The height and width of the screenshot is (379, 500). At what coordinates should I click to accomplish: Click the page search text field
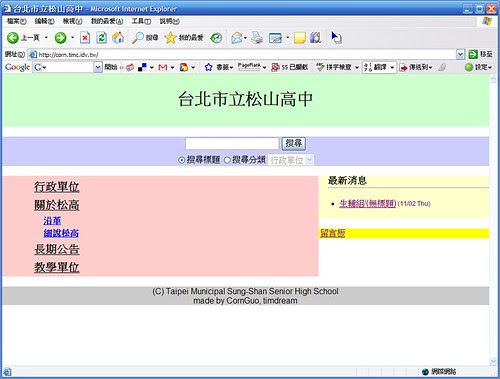(232, 144)
